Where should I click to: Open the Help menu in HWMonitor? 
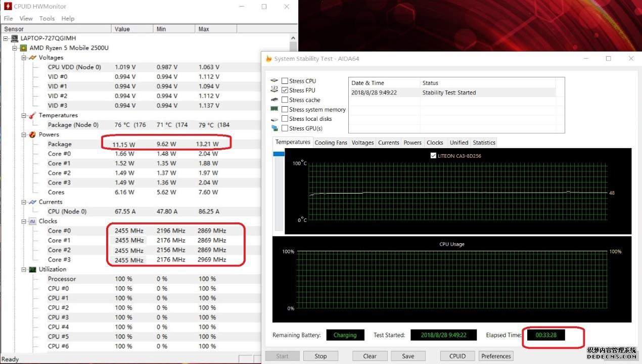(x=68, y=19)
